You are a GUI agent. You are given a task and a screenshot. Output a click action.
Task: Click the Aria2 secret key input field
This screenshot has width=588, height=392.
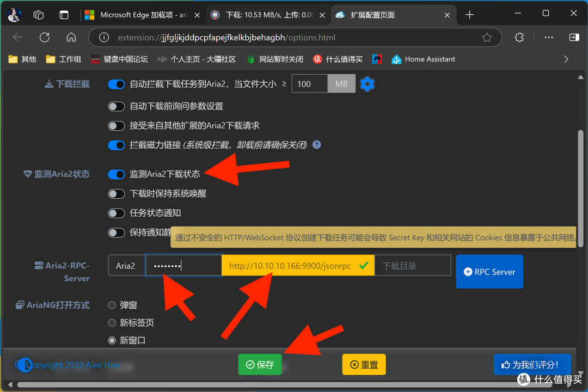(183, 266)
